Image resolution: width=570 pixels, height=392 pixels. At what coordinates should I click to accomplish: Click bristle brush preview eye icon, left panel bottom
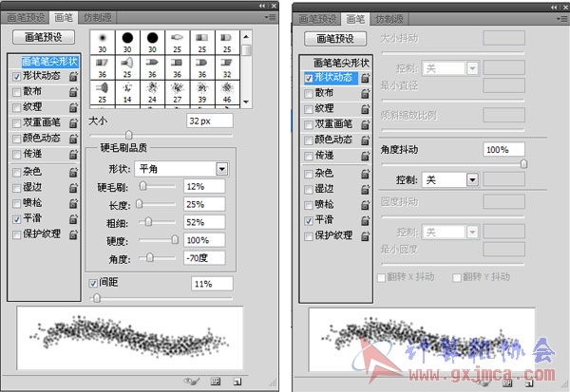pyautogui.click(x=192, y=382)
